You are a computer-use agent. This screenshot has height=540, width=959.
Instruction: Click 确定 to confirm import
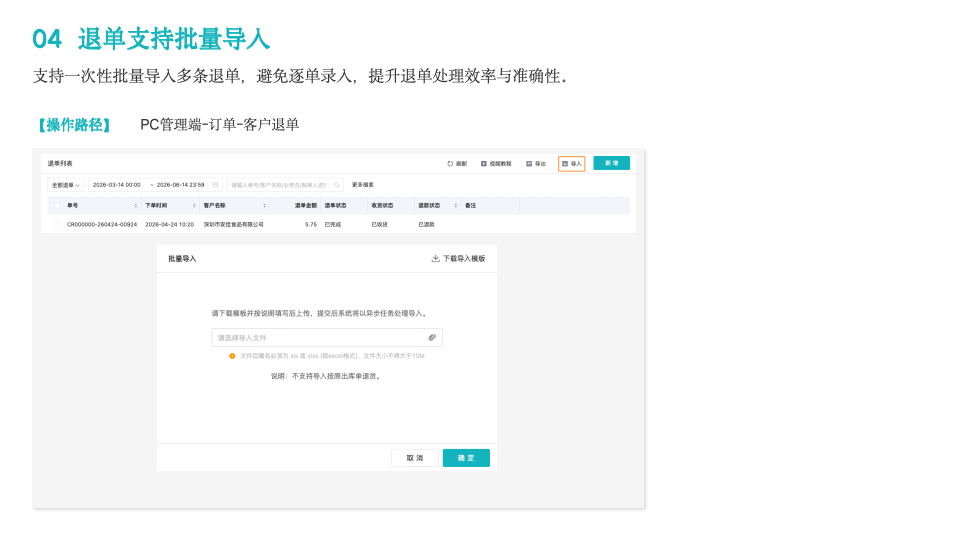(466, 458)
